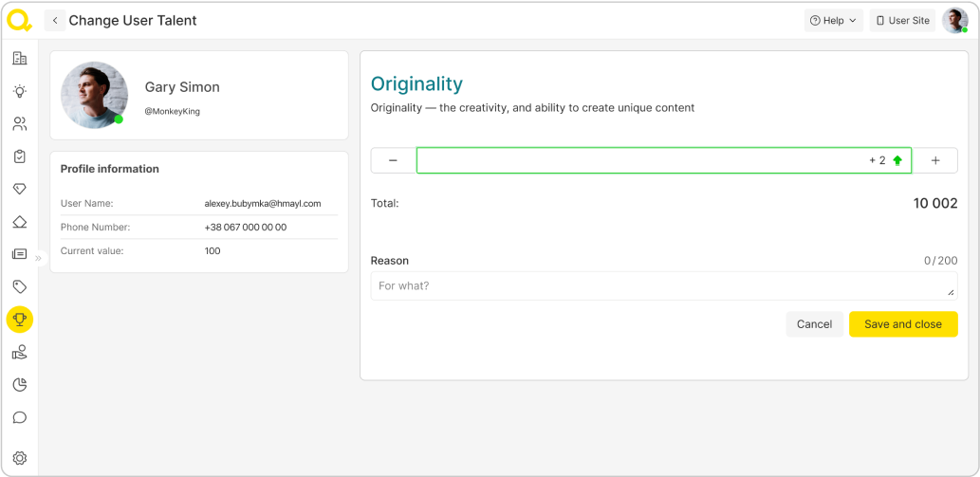Viewport: 980px width, 477px height.
Task: Click the highlighted trophy icon
Action: click(19, 320)
